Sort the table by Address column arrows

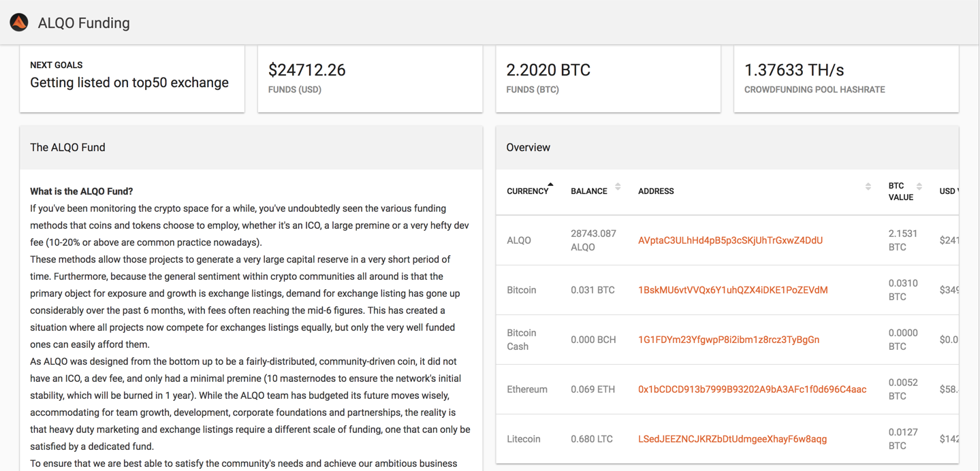pos(868,186)
